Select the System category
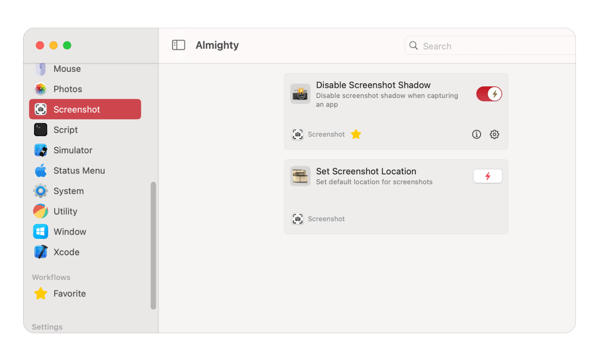This screenshot has width=599, height=364. (68, 191)
